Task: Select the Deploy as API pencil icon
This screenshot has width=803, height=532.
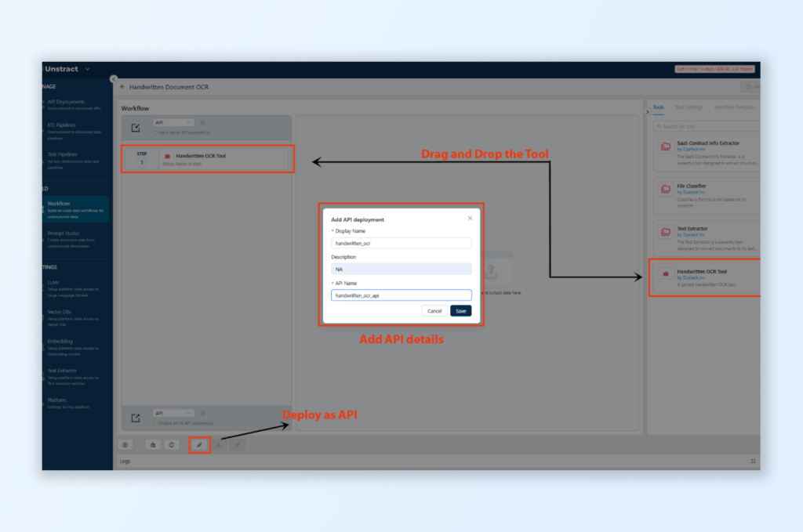Action: coord(200,444)
